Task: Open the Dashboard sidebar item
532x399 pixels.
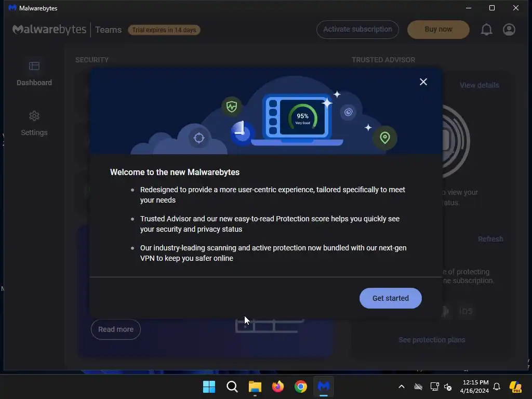Action: (x=34, y=74)
